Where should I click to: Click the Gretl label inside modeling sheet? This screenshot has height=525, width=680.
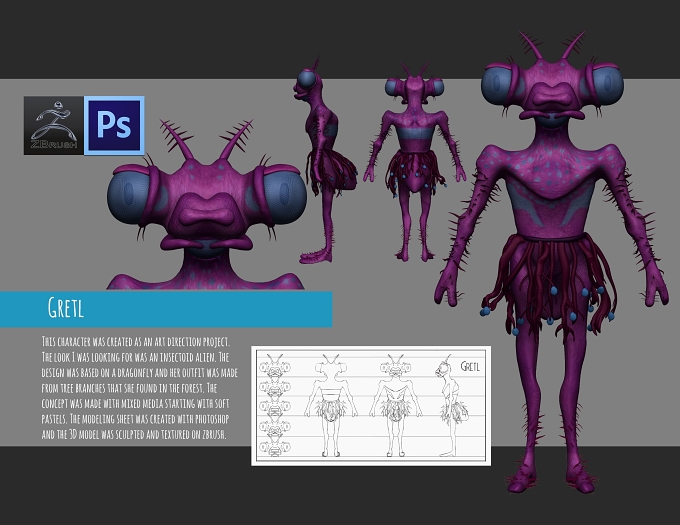(470, 366)
